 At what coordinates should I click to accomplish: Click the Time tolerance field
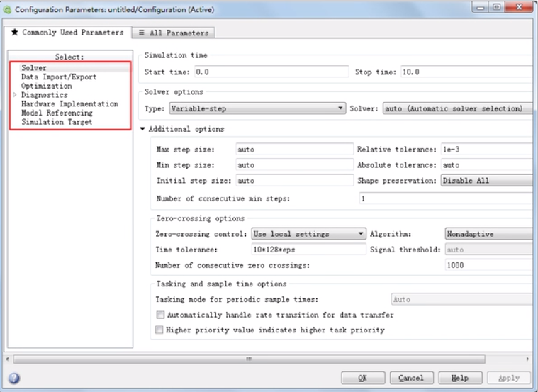[309, 250]
